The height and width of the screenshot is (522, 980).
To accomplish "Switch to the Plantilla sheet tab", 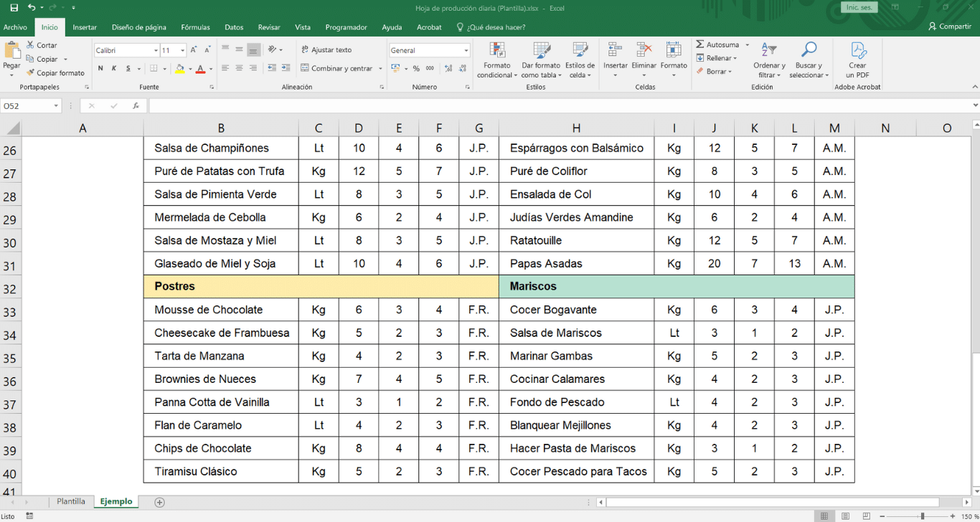I will tap(71, 502).
